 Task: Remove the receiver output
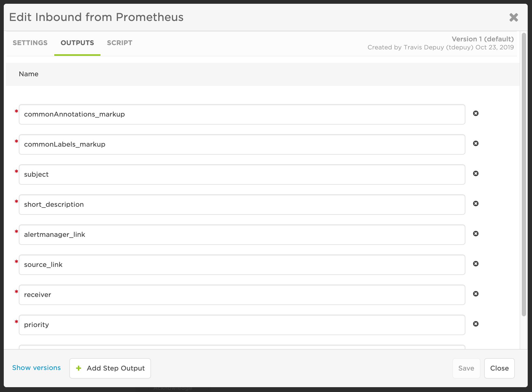tap(476, 294)
